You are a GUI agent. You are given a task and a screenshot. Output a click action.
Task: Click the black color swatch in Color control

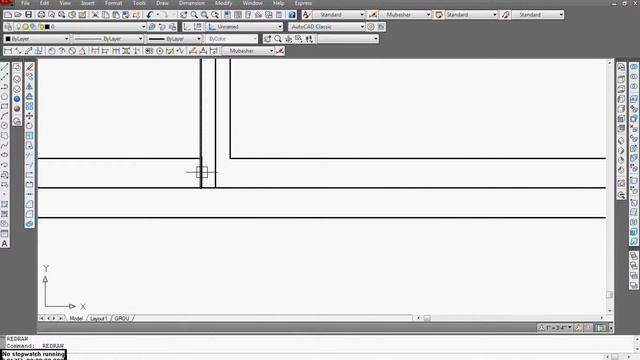pos(8,39)
